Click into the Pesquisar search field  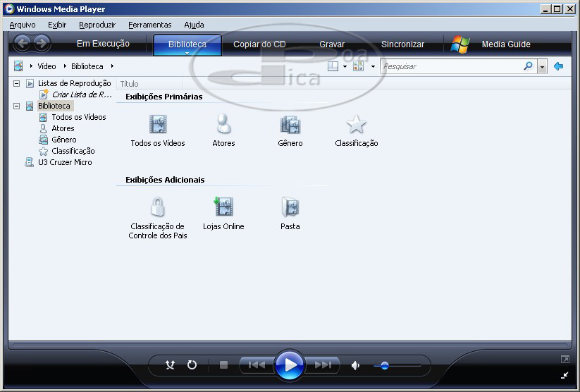coord(451,66)
